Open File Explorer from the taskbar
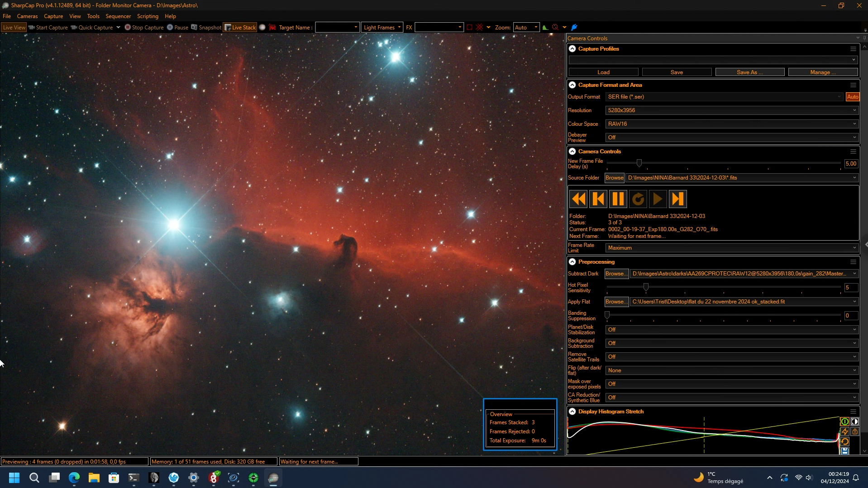 click(x=94, y=478)
